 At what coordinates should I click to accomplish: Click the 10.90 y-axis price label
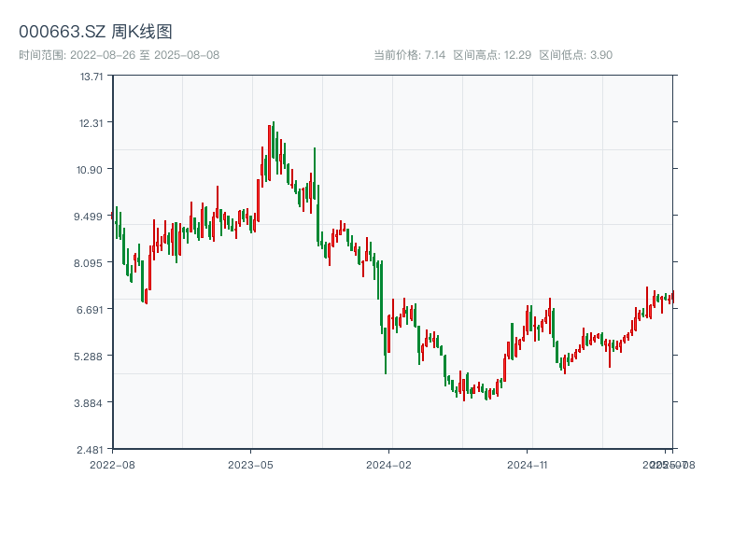pos(92,170)
